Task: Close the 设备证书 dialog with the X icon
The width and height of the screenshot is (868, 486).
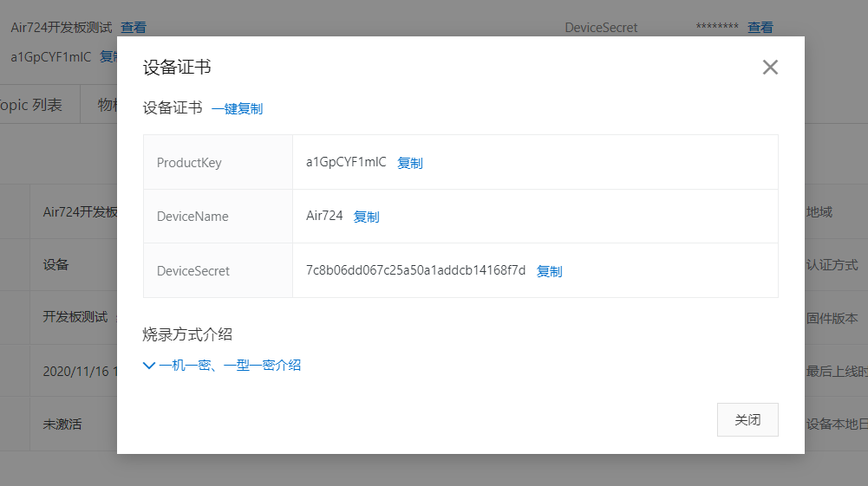Action: [770, 68]
